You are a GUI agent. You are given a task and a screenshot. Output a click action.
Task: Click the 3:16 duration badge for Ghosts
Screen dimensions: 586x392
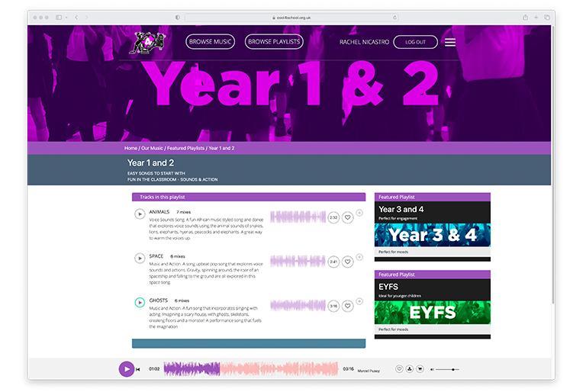333,306
